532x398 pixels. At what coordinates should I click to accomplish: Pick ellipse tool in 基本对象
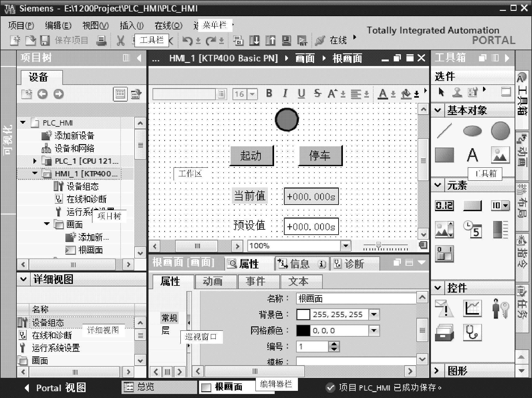tap(472, 131)
